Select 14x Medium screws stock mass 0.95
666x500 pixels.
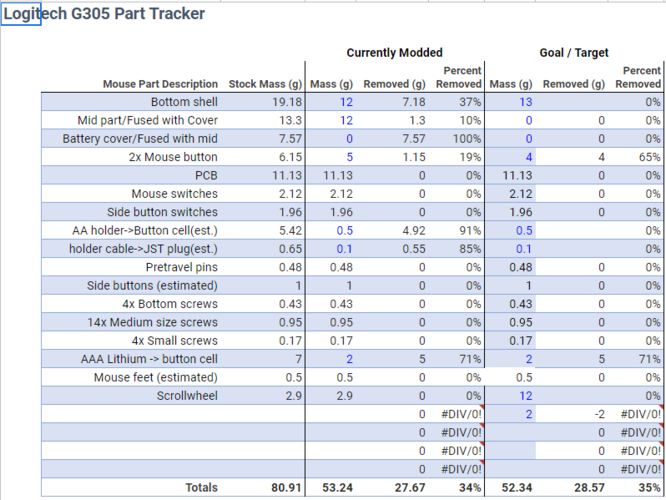click(x=290, y=322)
